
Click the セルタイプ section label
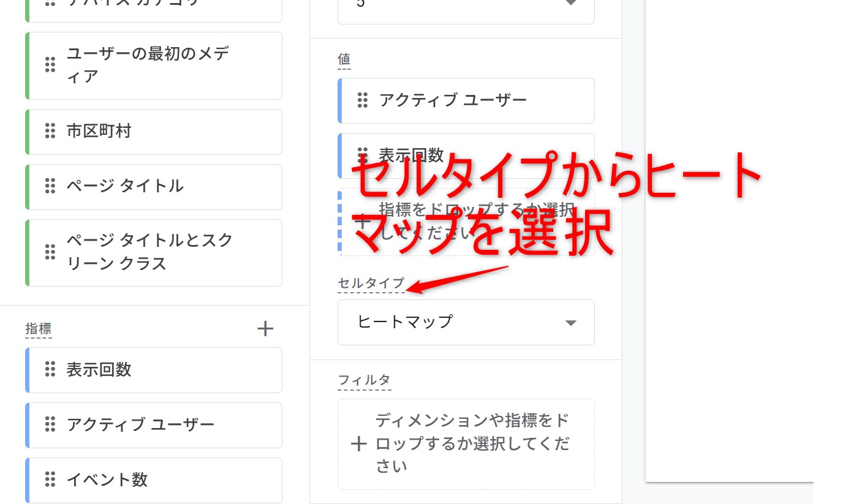click(371, 284)
